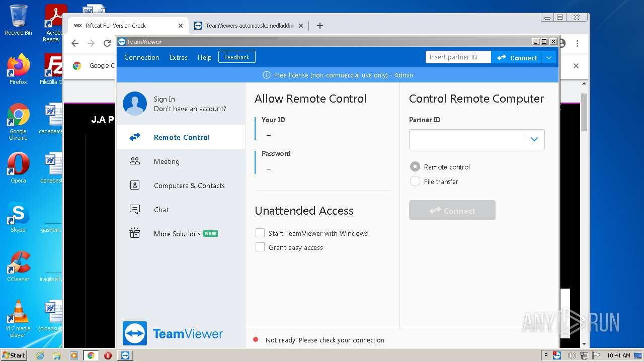Click the Not ready connection status text
The height and width of the screenshot is (362, 644).
325,340
